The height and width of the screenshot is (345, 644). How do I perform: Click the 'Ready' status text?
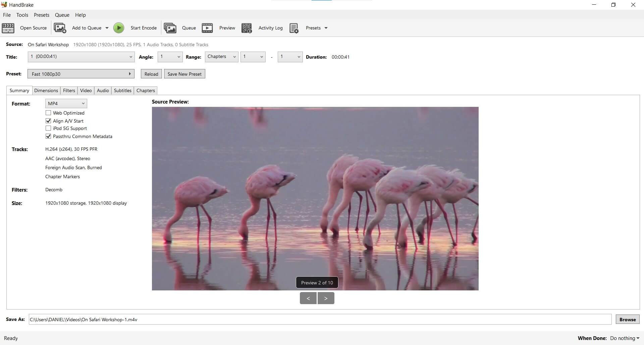[x=11, y=338]
